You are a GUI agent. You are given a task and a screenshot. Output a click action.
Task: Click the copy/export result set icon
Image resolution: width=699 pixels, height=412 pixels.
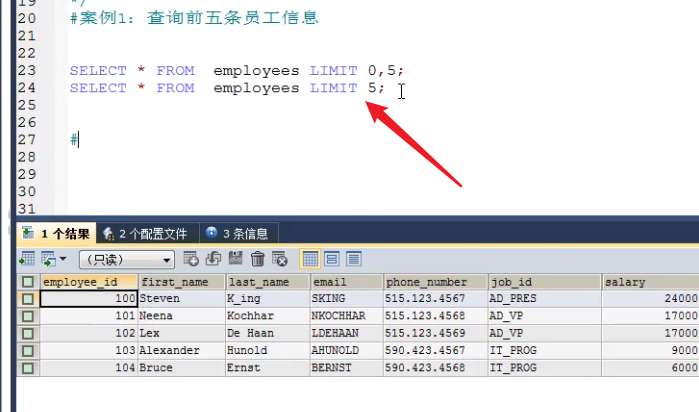point(48,259)
